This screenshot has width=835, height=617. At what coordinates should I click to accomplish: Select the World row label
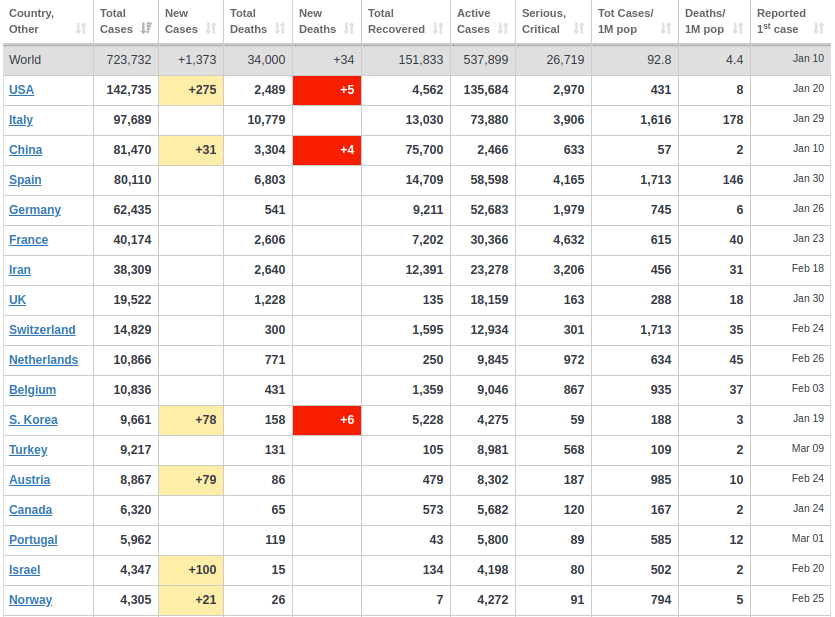(25, 60)
